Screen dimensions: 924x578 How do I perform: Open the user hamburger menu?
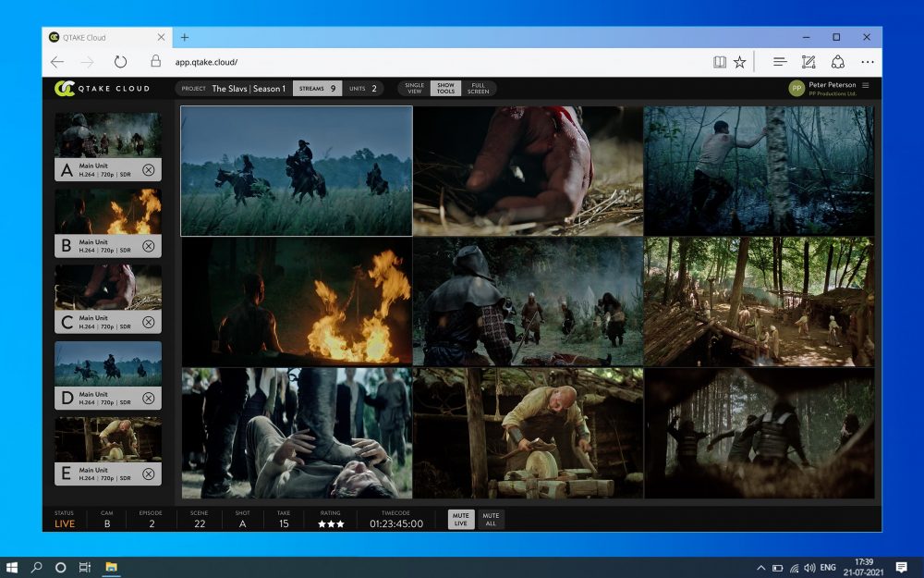[x=866, y=85]
